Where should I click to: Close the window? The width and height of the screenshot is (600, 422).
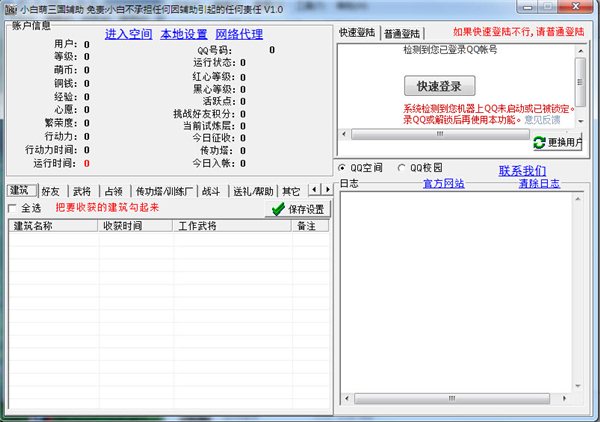coord(576,7)
